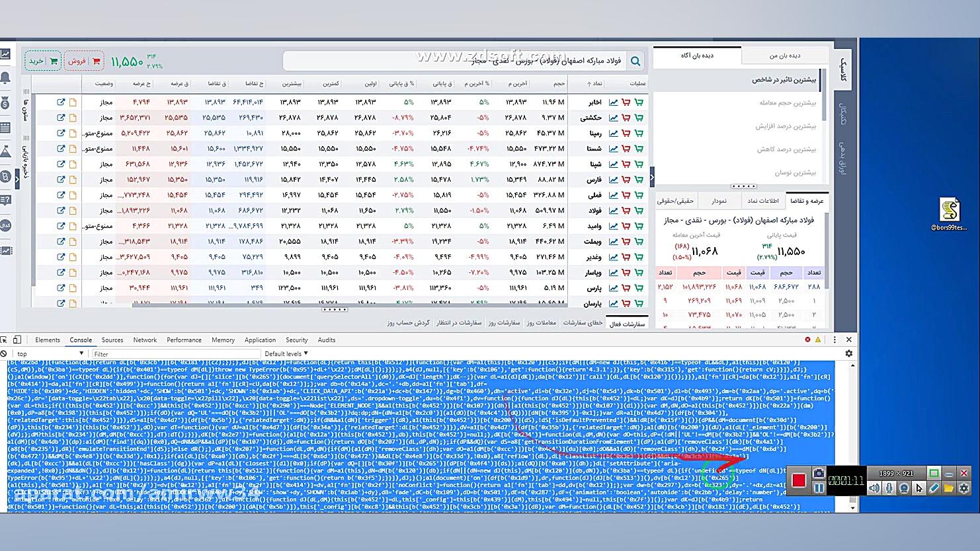
Task: Collapse the right panel using its arrow handle
Action: (x=652, y=176)
